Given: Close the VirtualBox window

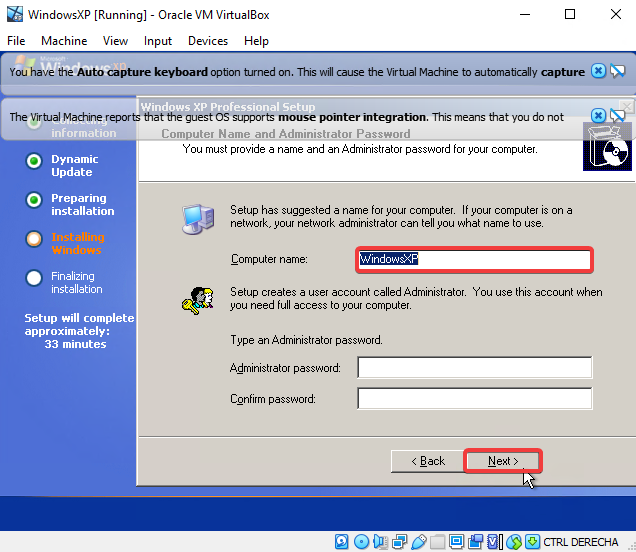Looking at the screenshot, I should click(x=616, y=15).
